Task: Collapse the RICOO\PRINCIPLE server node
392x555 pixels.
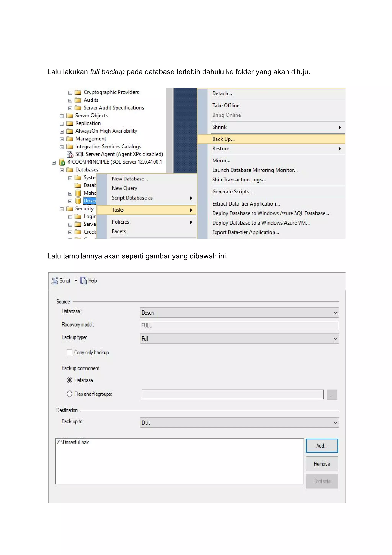Action: 54,162
